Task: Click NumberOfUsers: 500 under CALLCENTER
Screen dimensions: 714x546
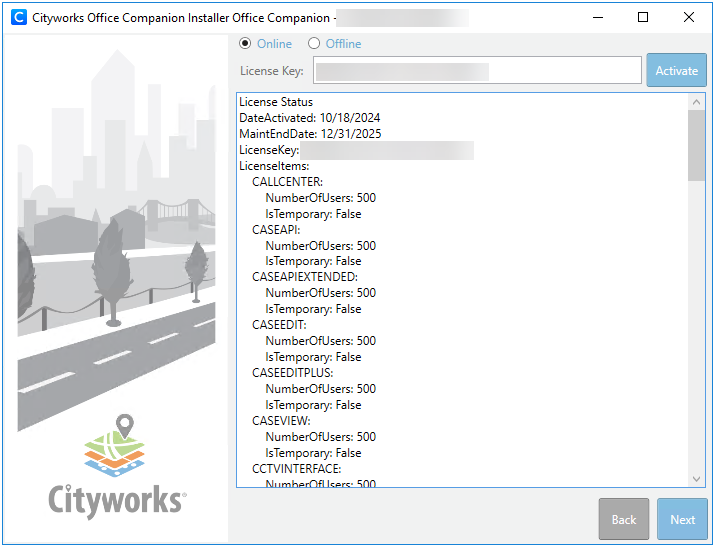Action: coord(321,198)
